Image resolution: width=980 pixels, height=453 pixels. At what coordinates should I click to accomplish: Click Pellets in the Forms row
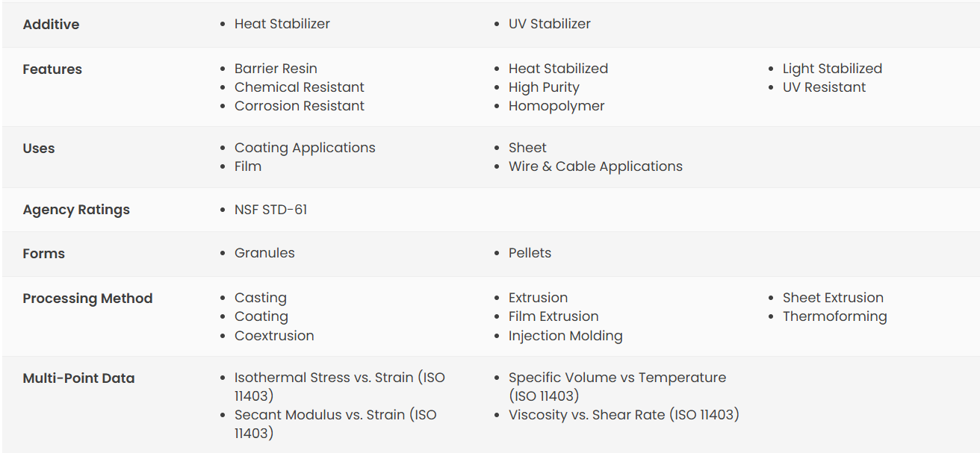[x=530, y=253]
